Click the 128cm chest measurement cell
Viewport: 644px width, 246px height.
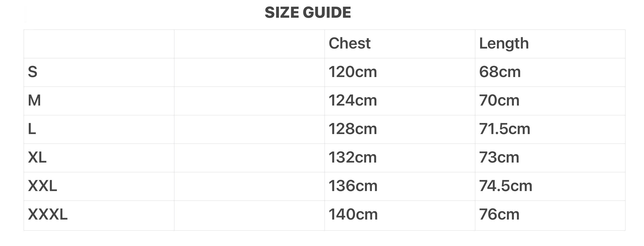tap(353, 129)
